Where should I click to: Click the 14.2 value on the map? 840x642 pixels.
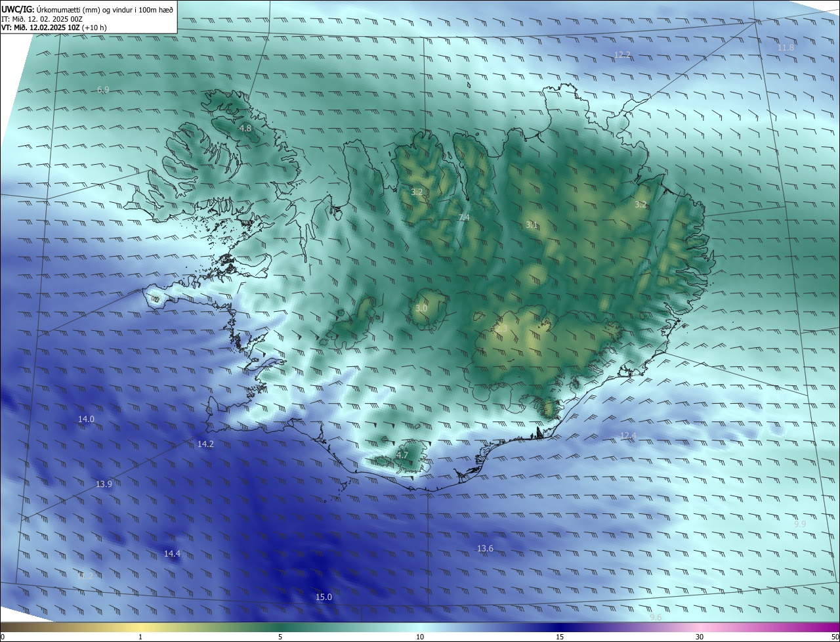pos(205,444)
